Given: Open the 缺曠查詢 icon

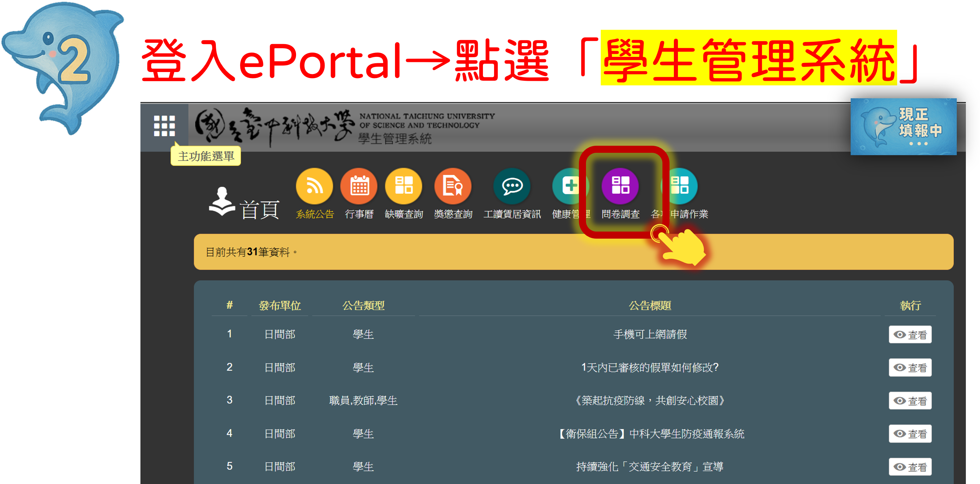Looking at the screenshot, I should (x=404, y=186).
